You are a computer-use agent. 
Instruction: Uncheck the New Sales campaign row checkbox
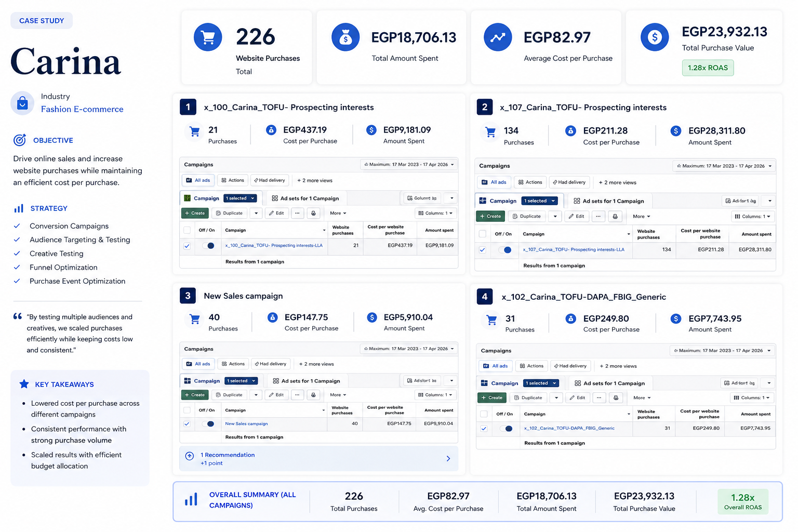(x=187, y=424)
